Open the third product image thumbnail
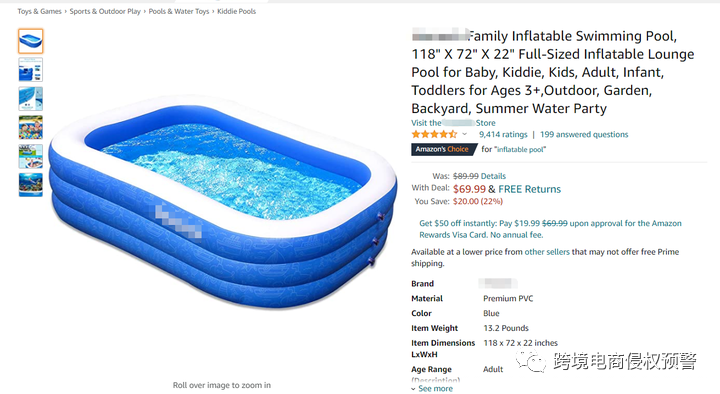This screenshot has width=720, height=394. tap(31, 99)
